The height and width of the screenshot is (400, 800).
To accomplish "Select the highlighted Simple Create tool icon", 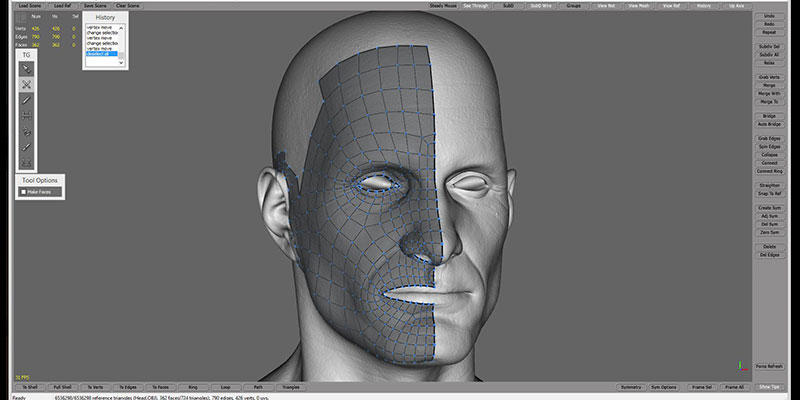I will (x=27, y=84).
